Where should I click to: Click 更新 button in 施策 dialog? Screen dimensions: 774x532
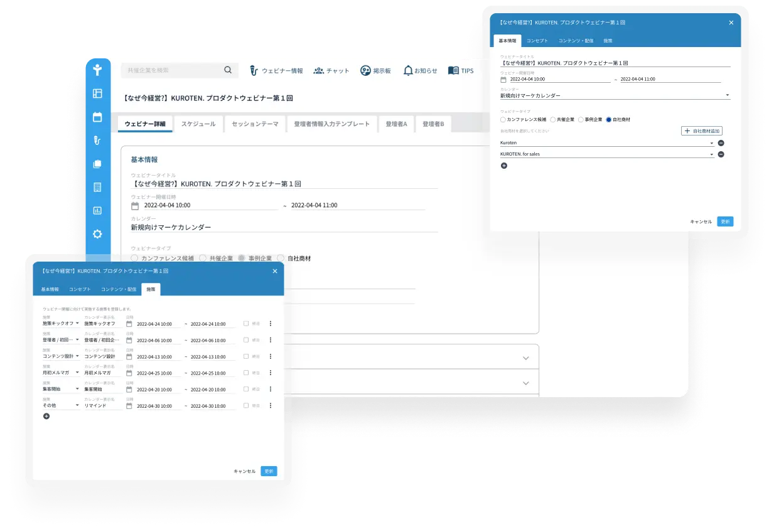click(x=269, y=471)
